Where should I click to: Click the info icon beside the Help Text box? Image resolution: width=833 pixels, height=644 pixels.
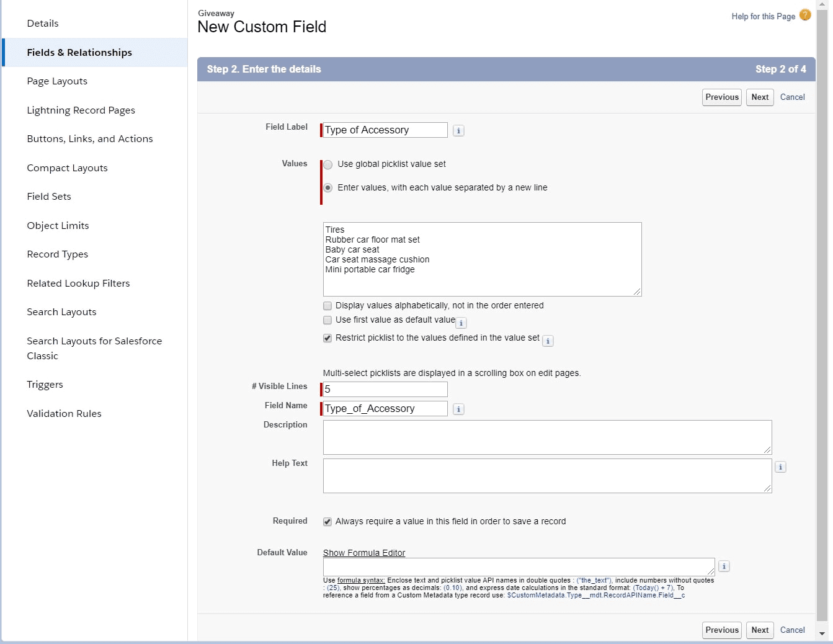(780, 467)
